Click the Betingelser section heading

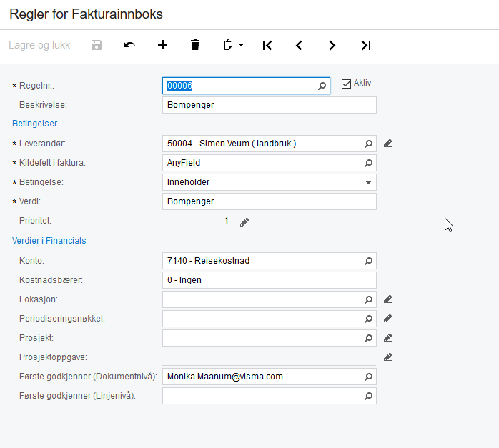pyautogui.click(x=35, y=124)
